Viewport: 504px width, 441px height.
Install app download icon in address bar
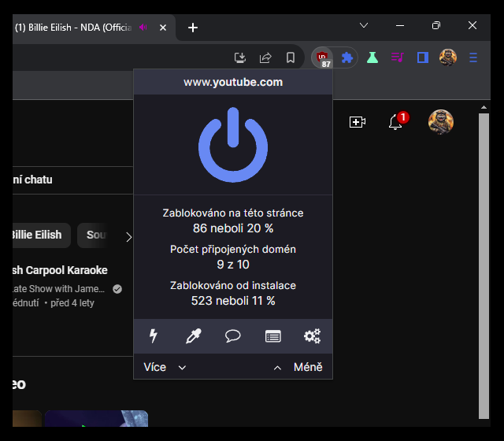click(239, 57)
